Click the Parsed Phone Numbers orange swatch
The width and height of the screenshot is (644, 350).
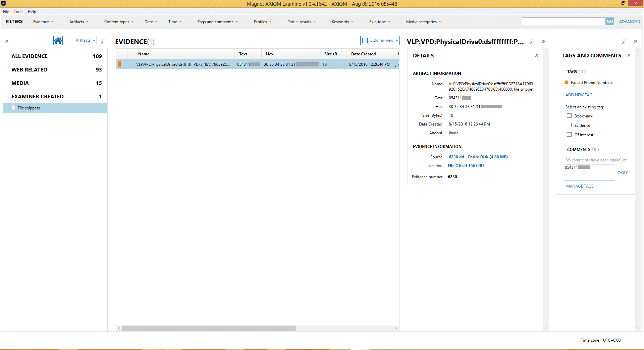click(x=567, y=82)
